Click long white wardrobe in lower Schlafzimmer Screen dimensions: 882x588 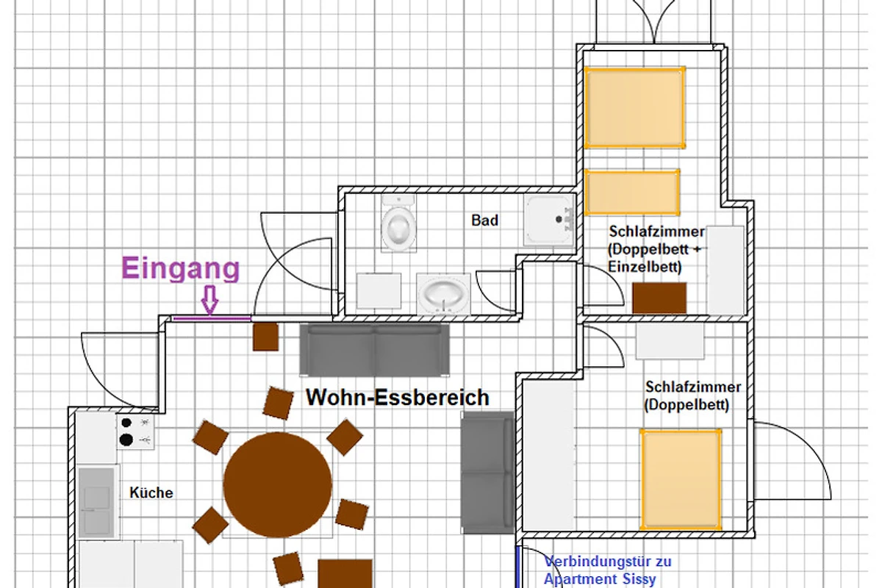(549, 456)
